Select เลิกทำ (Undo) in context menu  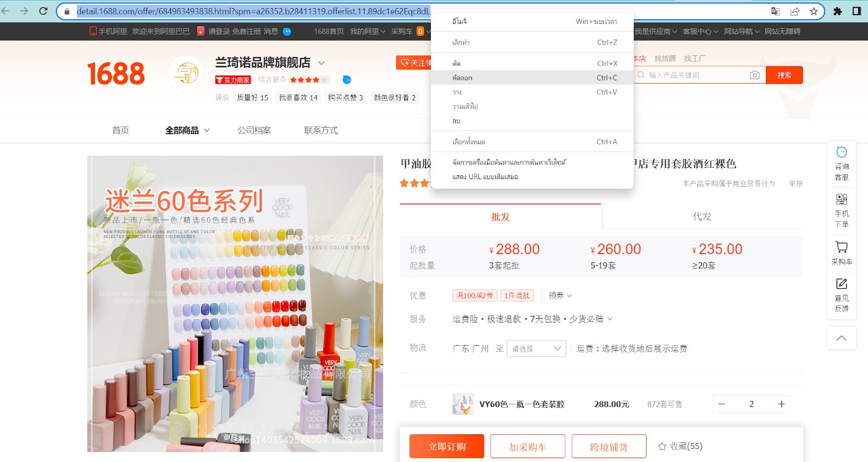pyautogui.click(x=532, y=42)
